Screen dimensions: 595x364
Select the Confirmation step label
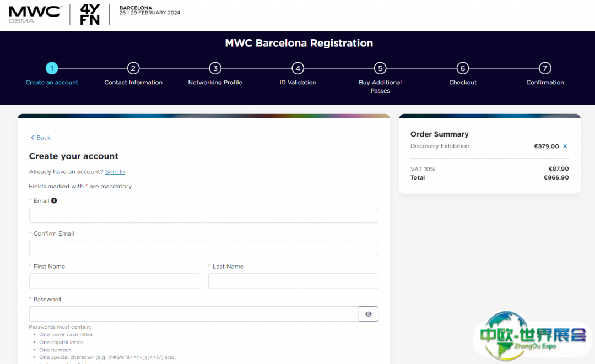click(545, 83)
